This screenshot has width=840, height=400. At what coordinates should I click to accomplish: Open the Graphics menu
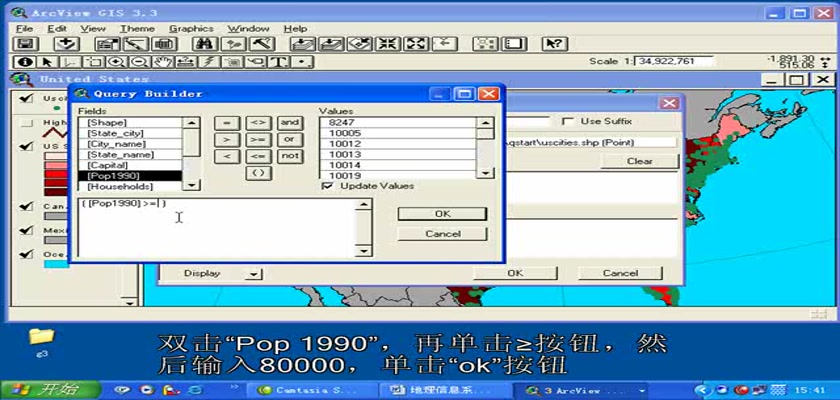click(x=191, y=29)
